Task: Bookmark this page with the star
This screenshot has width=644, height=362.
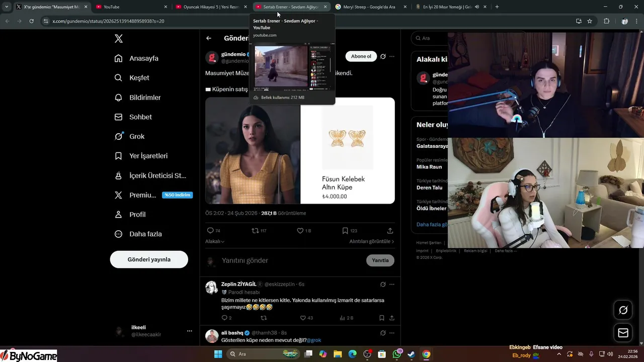Action: coord(590,21)
